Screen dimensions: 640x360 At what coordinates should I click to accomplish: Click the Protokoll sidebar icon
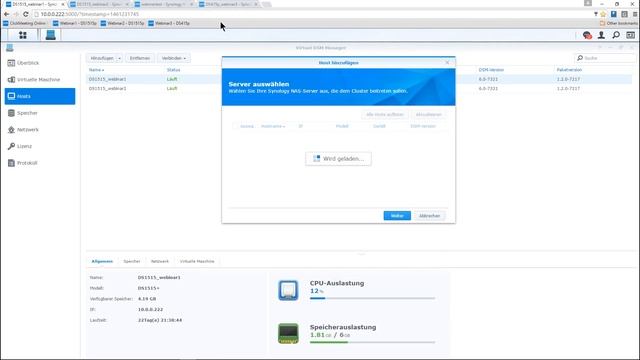coord(11,163)
